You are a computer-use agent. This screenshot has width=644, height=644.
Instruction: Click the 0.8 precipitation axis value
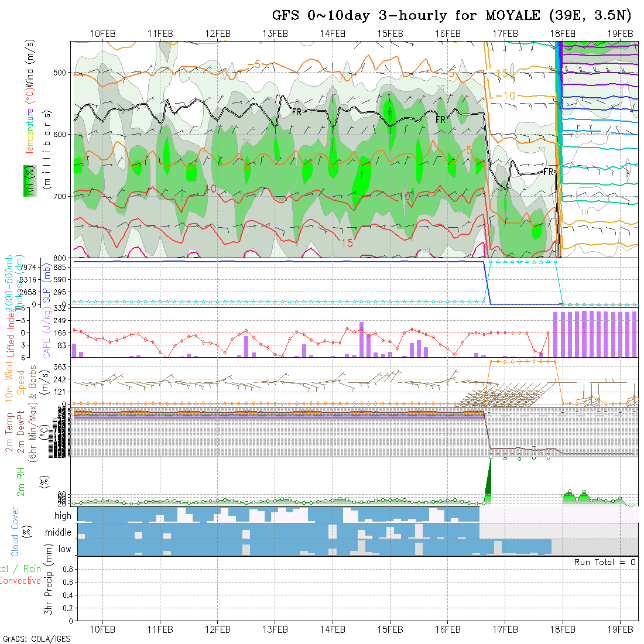(x=68, y=569)
